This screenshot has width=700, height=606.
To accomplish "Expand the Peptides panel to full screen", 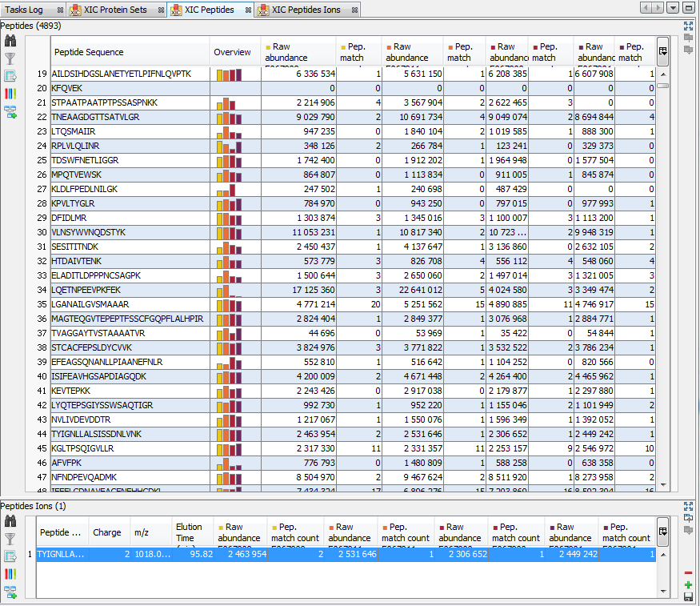I will click(688, 26).
